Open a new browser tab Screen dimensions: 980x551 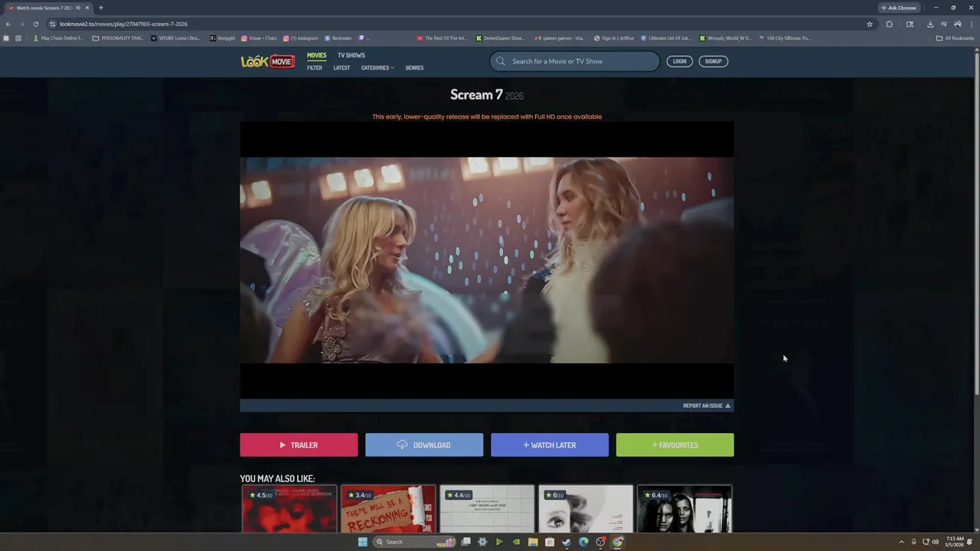coord(100,8)
